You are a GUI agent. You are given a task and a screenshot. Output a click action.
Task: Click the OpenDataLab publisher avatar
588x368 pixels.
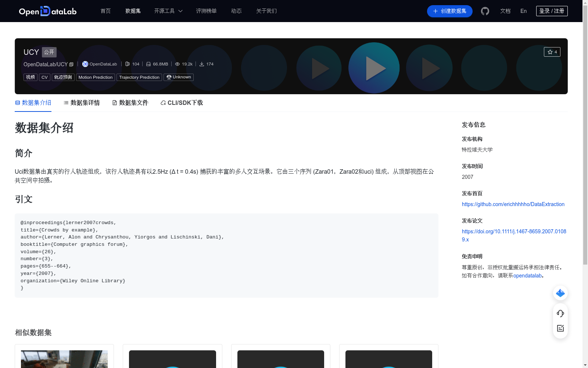(x=85, y=64)
